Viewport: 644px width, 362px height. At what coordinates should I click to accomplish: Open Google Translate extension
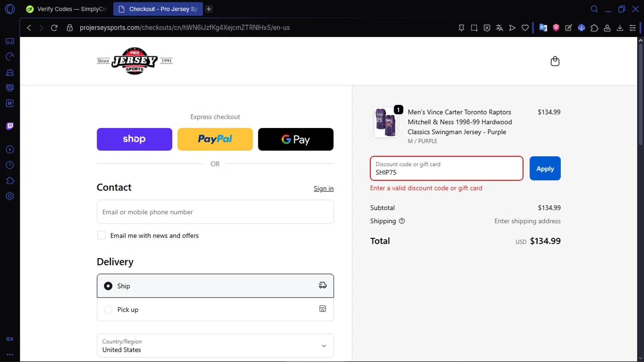[x=543, y=27]
